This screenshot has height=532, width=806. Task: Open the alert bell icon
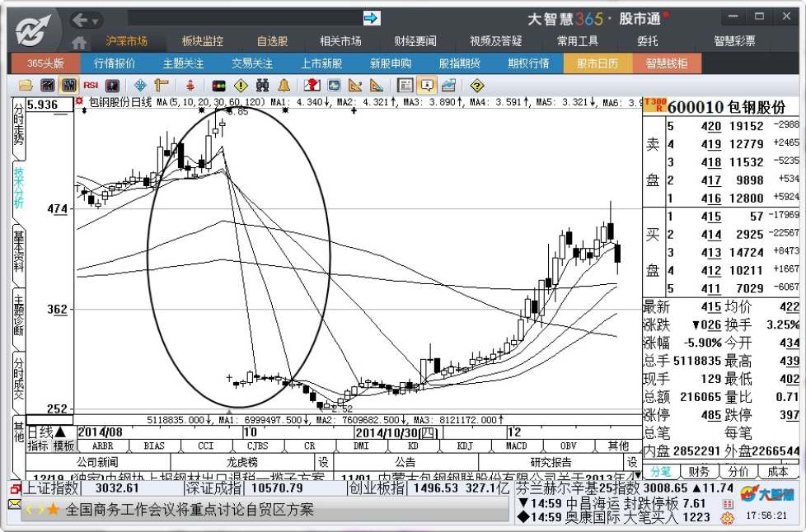click(284, 86)
